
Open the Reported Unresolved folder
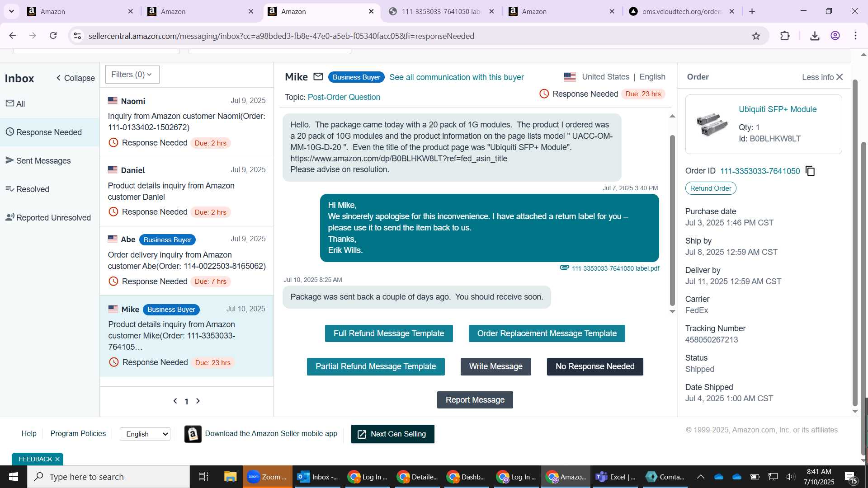pyautogui.click(x=50, y=218)
